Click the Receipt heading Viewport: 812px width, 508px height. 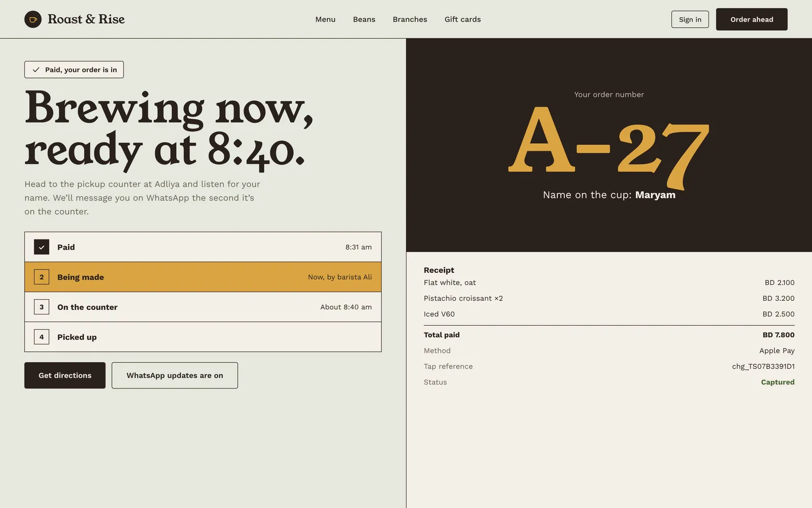tap(439, 270)
